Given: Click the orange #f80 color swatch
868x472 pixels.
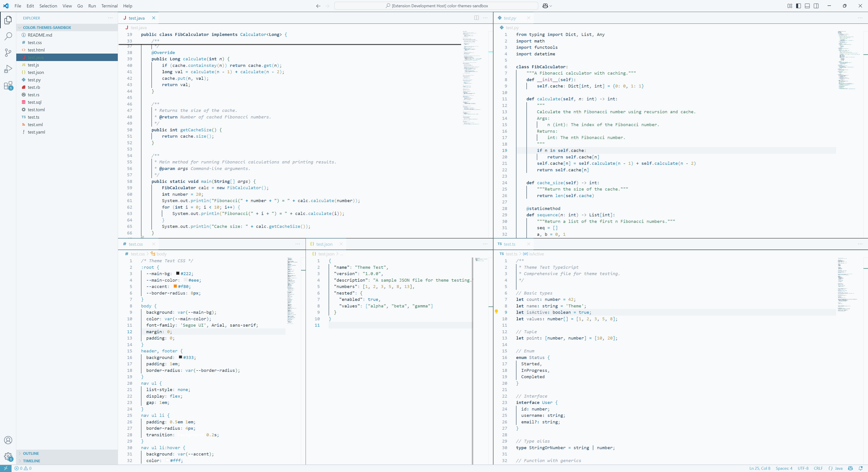Looking at the screenshot, I should tap(175, 286).
